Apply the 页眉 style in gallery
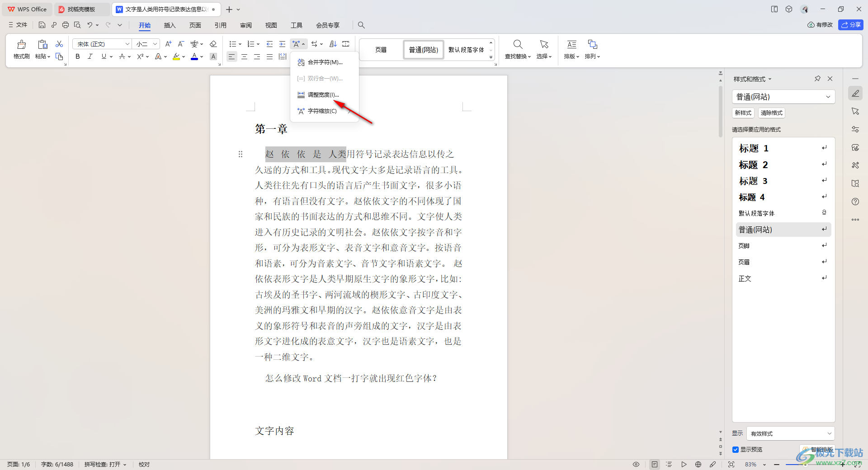The height and width of the screenshot is (470, 868). [381, 50]
